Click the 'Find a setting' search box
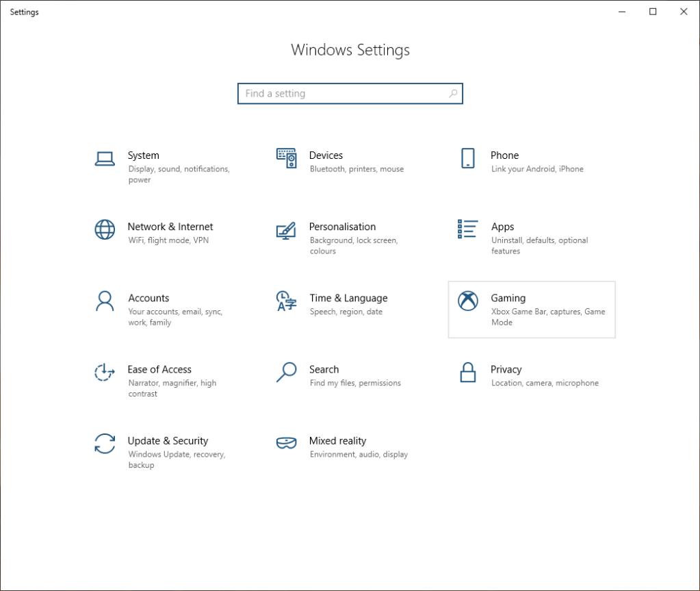Screen dimensions: 700x591 click(x=342, y=94)
